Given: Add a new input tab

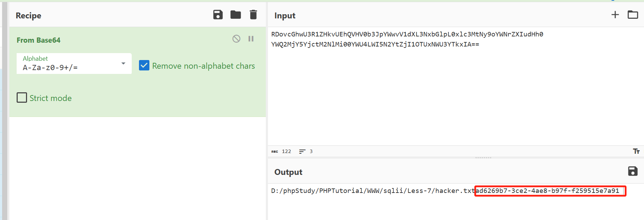Looking at the screenshot, I should pos(615,15).
